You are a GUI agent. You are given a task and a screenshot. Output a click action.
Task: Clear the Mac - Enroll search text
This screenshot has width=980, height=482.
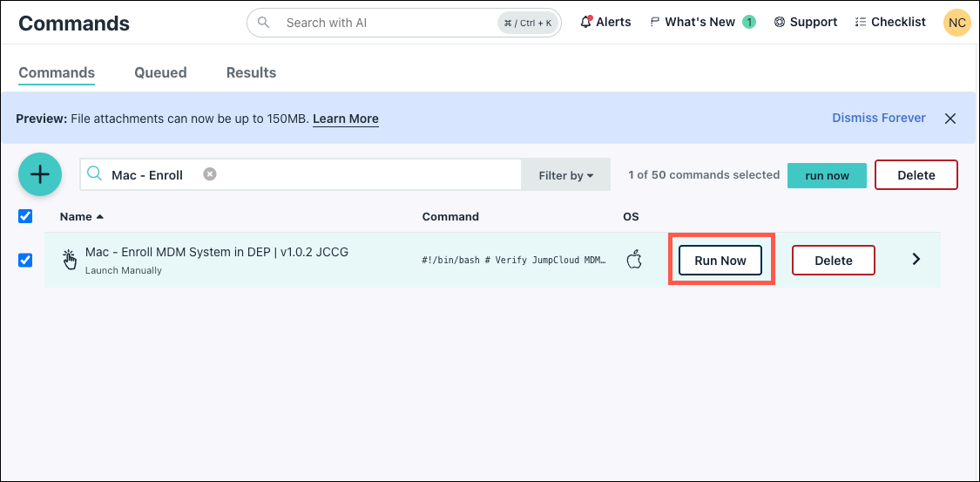pos(210,174)
